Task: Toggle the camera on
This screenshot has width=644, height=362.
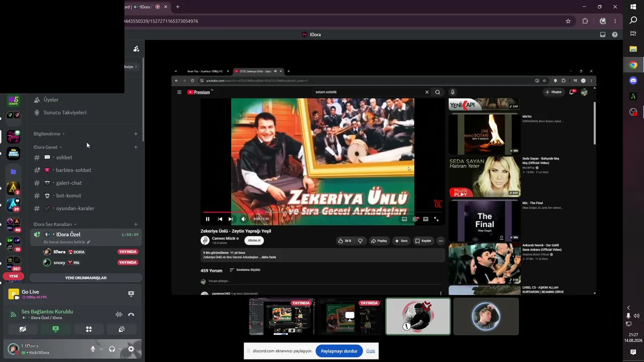Action: (x=23, y=329)
